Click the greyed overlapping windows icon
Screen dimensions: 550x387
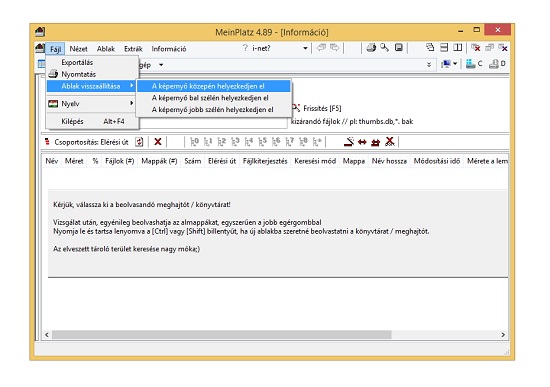point(489,48)
